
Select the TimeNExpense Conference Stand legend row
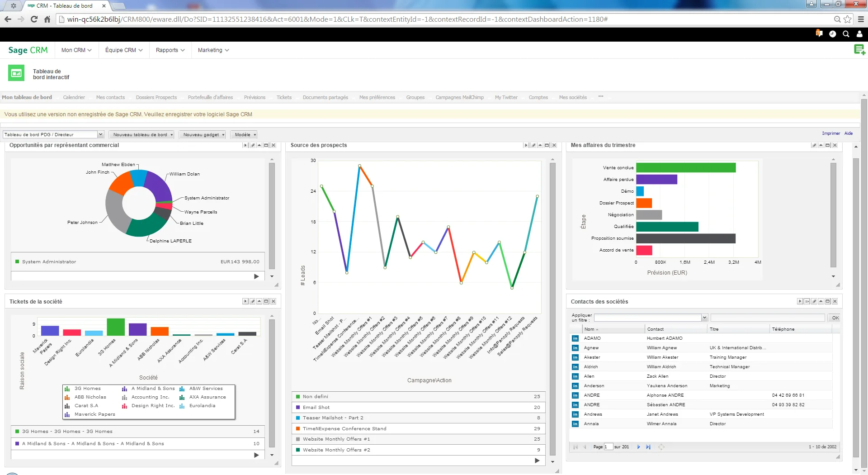click(418, 428)
